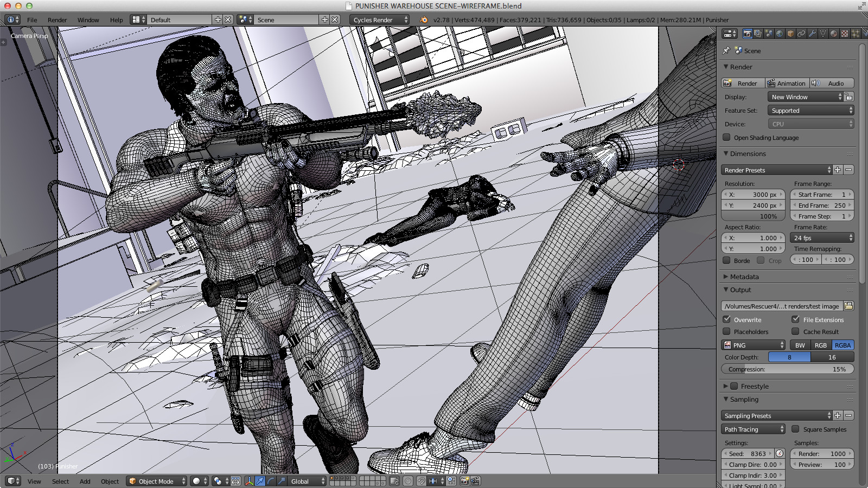
Task: Toggle the Crop checkbox
Action: click(x=761, y=260)
